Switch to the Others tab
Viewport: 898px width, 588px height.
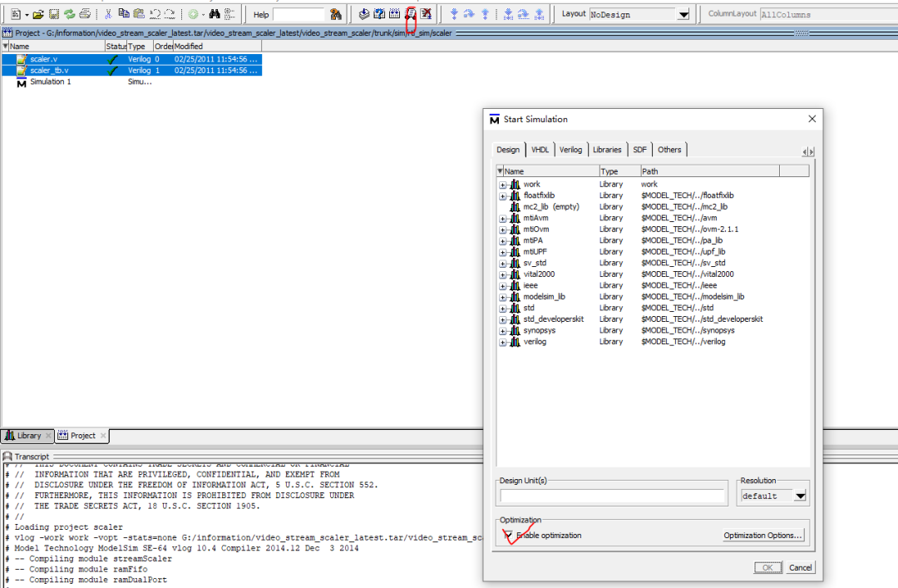669,150
